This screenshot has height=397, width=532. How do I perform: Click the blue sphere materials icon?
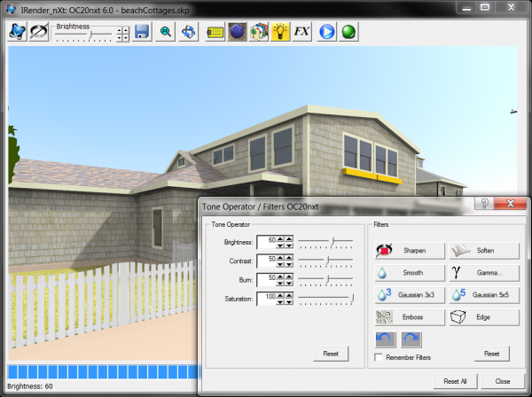point(237,32)
